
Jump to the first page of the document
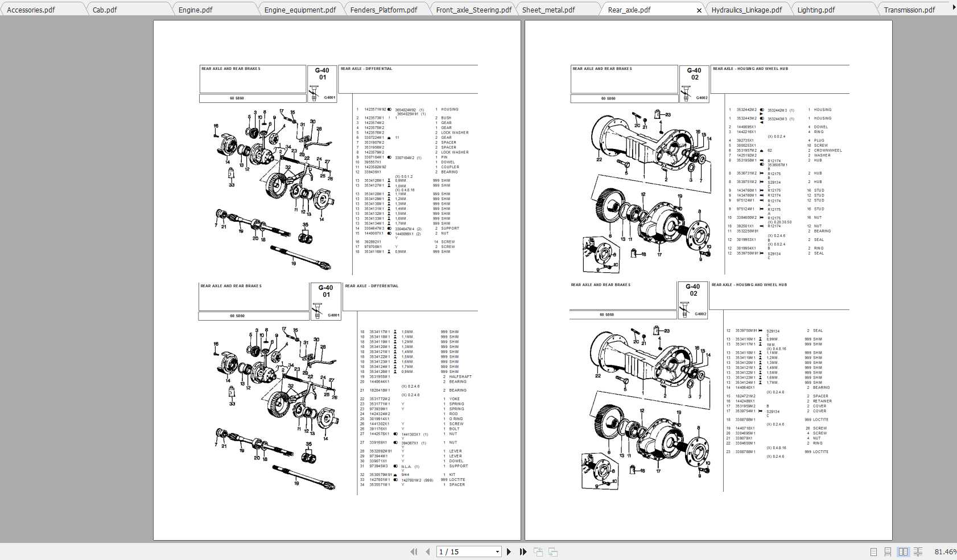414,551
